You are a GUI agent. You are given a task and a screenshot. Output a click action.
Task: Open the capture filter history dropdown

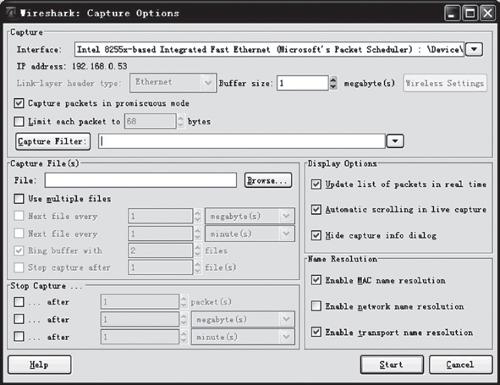coord(395,141)
